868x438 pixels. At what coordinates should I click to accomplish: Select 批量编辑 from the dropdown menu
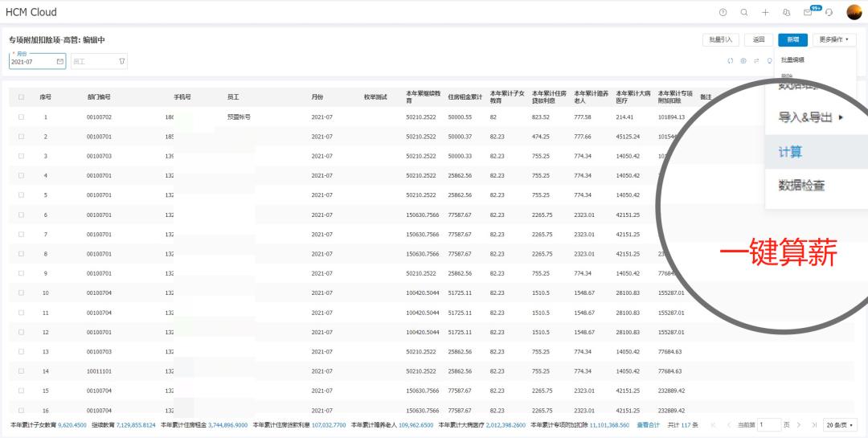pyautogui.click(x=792, y=59)
